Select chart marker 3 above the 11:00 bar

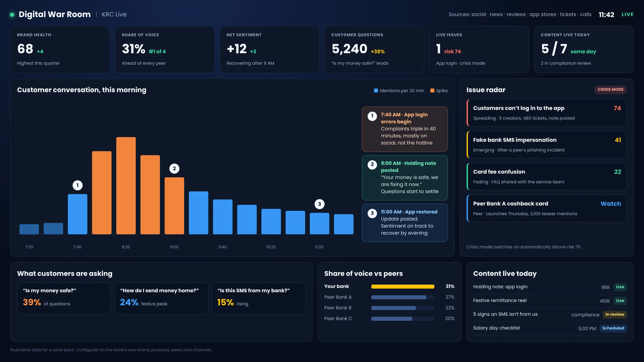point(319,204)
